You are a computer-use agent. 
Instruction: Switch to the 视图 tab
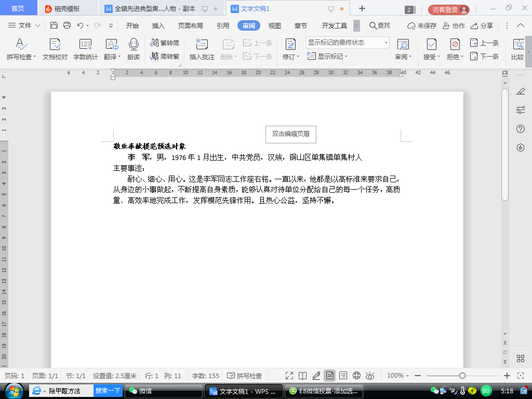click(x=274, y=25)
